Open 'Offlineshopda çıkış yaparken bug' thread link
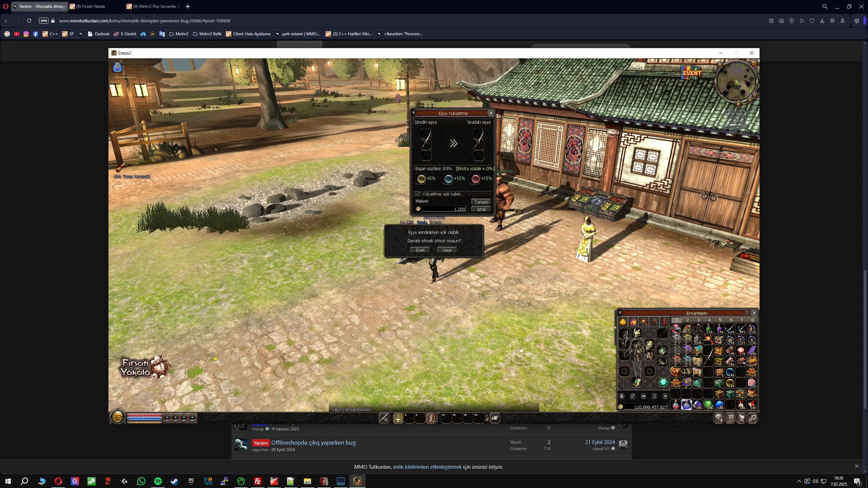The height and width of the screenshot is (488, 868). click(313, 443)
